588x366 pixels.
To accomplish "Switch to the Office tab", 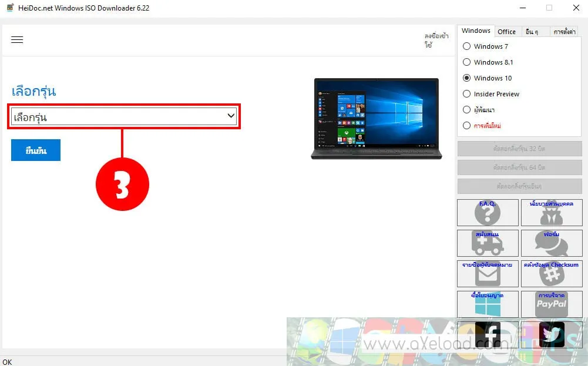I will tap(506, 32).
